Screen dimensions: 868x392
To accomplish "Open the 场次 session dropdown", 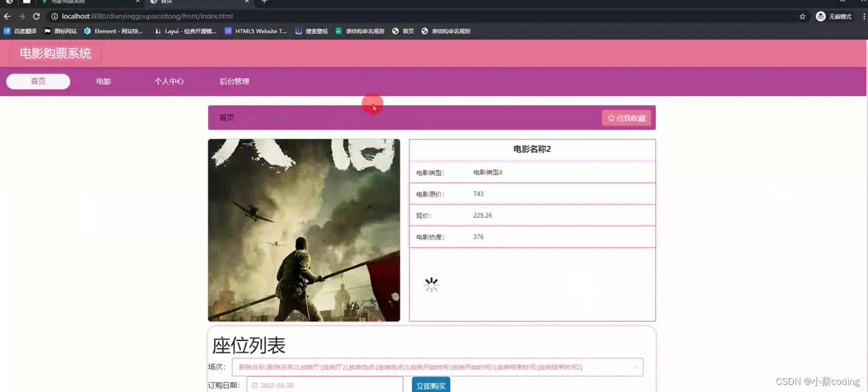I will point(437,367).
